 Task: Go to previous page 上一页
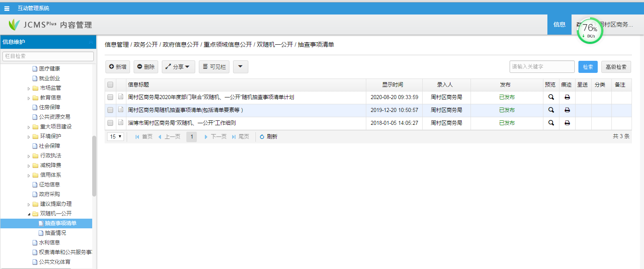[169, 137]
